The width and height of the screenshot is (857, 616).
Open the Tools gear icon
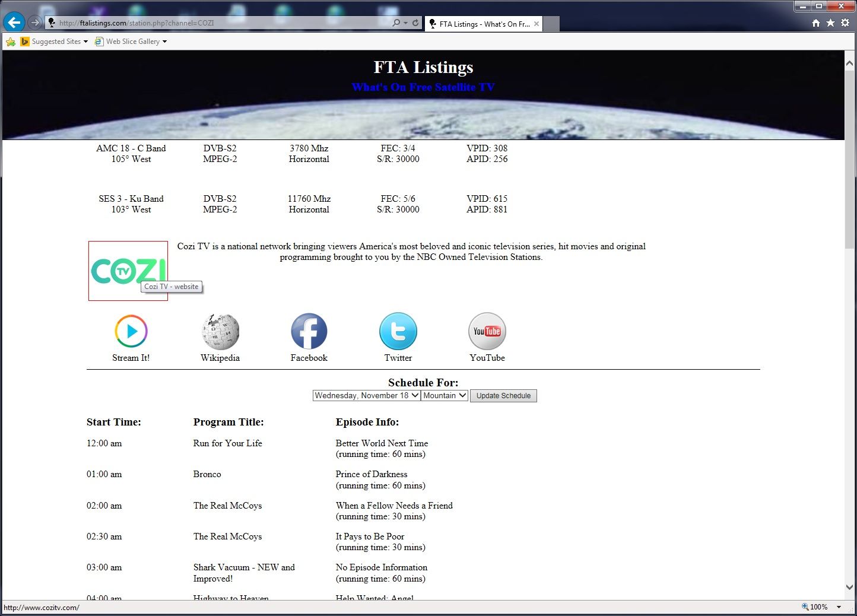pos(845,23)
